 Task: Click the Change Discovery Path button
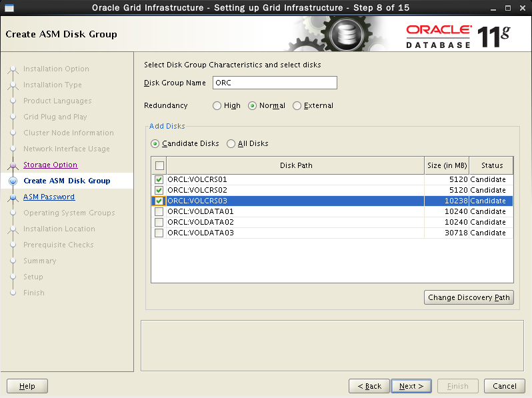pos(469,297)
